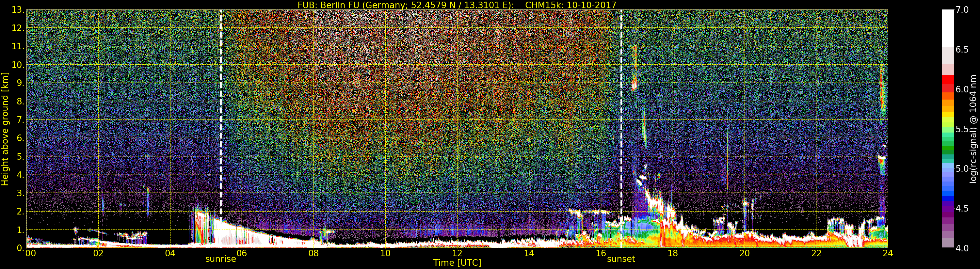Screen dimensions: 980x269
Task: Click the x-axis tick label '18'
Action: click(673, 253)
